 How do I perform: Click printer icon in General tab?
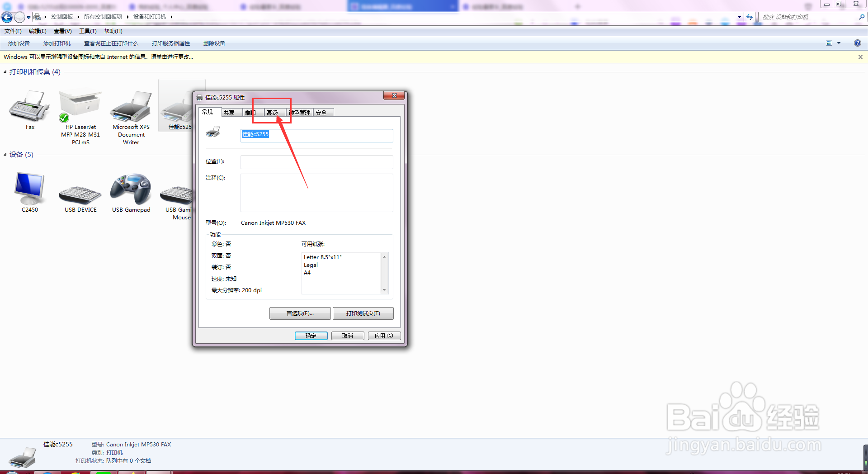point(213,132)
